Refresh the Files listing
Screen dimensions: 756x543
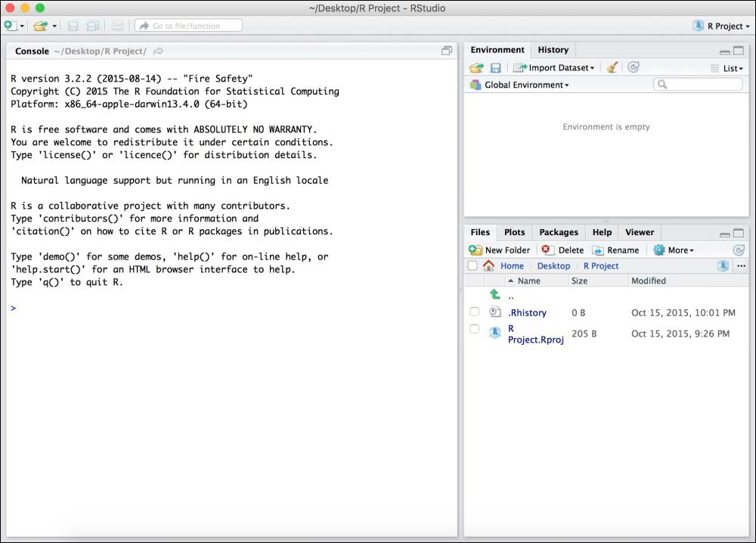pyautogui.click(x=738, y=250)
